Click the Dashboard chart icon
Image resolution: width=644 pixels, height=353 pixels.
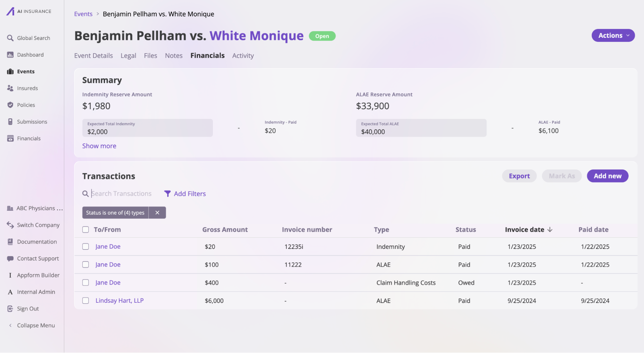click(10, 55)
